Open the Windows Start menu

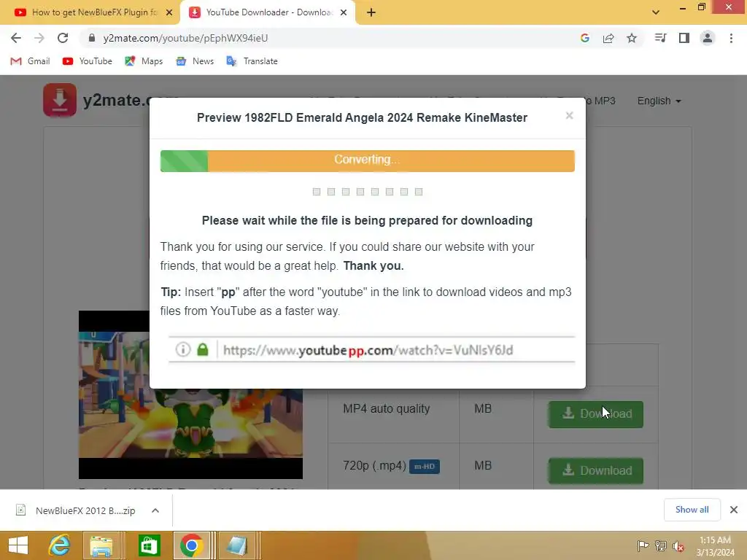tap(18, 545)
